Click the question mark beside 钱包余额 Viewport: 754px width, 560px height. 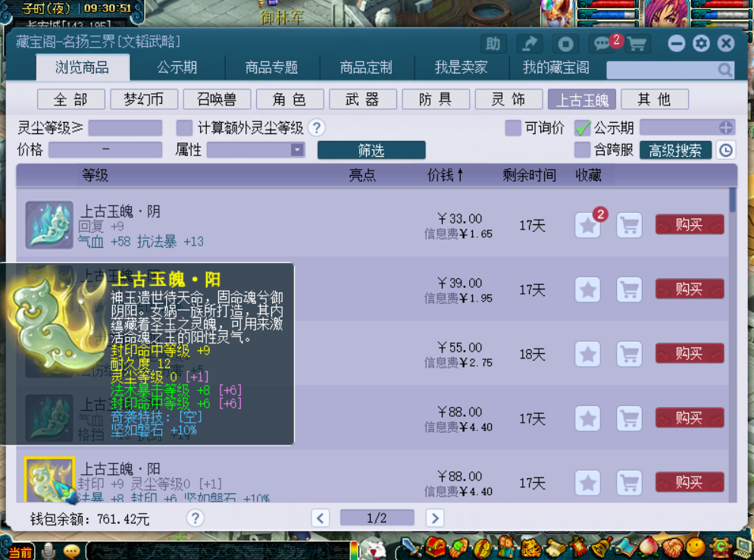coord(195,518)
